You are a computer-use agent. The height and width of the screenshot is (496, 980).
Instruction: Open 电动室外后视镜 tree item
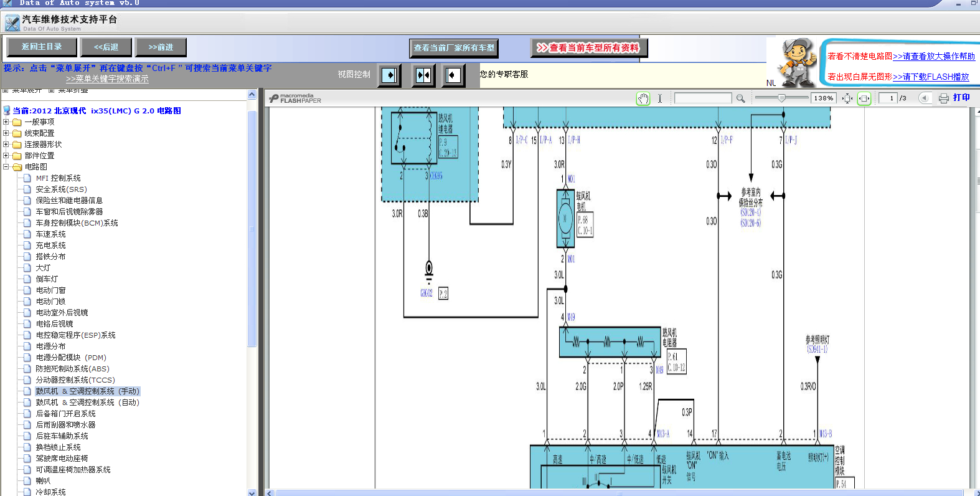(62, 313)
